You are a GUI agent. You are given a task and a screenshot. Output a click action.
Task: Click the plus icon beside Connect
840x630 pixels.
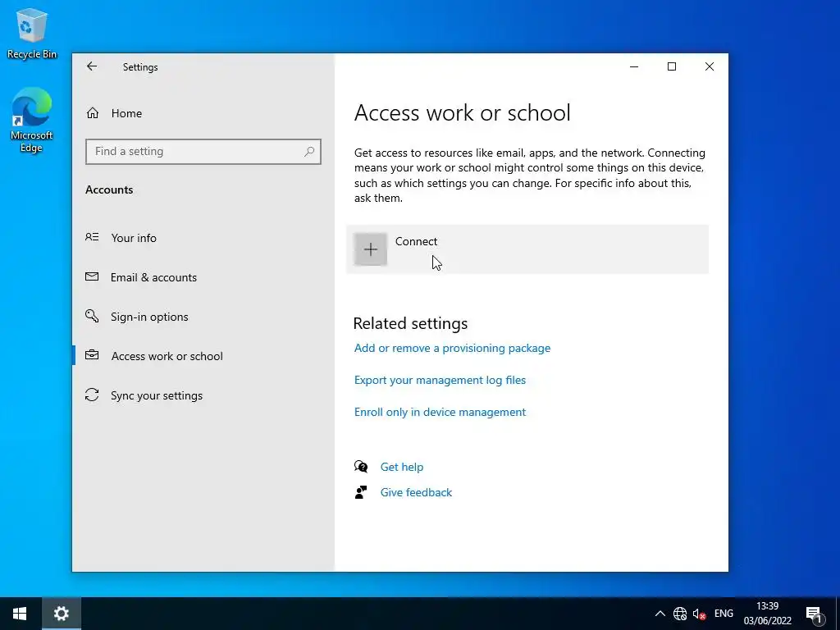[x=371, y=249]
